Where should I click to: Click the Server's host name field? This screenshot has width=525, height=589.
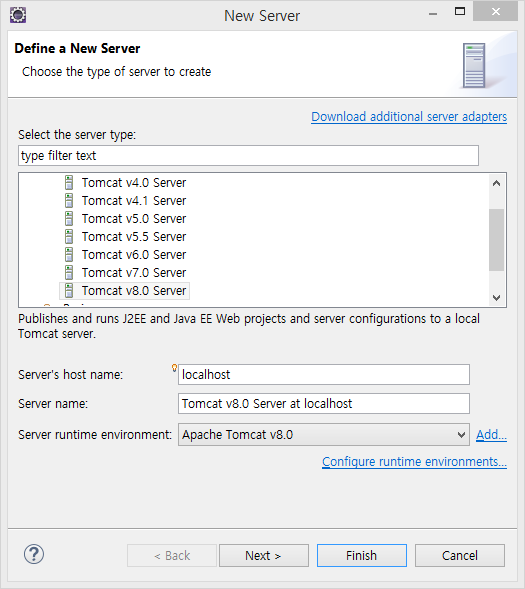point(324,375)
